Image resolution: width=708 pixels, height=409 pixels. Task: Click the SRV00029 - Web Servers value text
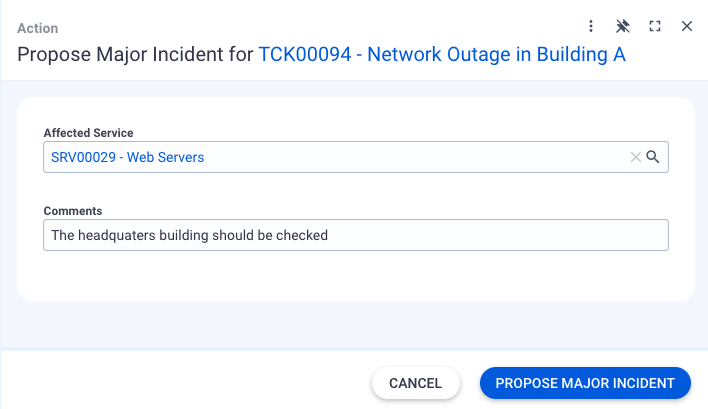click(128, 157)
